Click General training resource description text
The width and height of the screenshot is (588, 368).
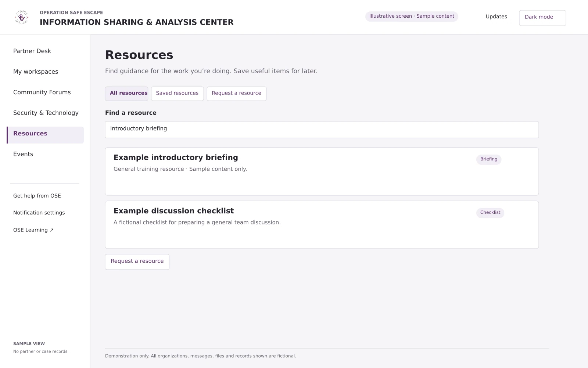coord(180,169)
